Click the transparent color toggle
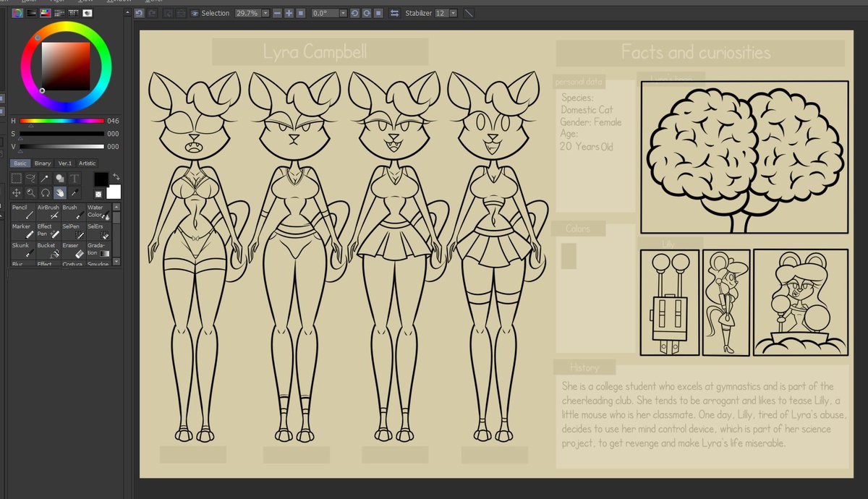This screenshot has height=499, width=868. (98, 194)
